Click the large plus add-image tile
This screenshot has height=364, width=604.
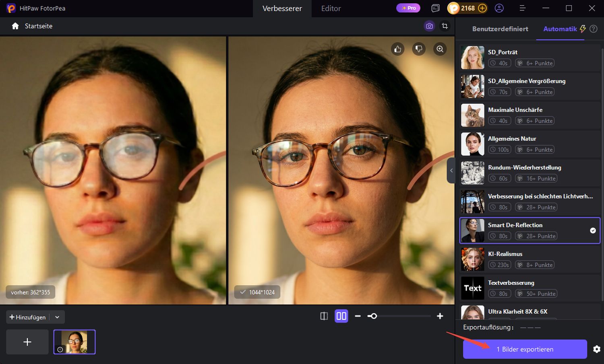[27, 342]
